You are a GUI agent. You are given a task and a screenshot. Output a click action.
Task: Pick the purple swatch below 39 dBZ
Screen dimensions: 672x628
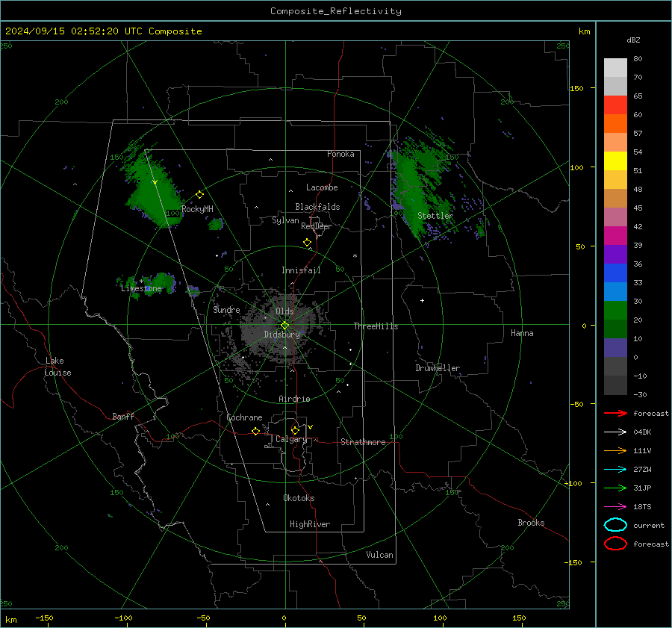pyautogui.click(x=615, y=255)
